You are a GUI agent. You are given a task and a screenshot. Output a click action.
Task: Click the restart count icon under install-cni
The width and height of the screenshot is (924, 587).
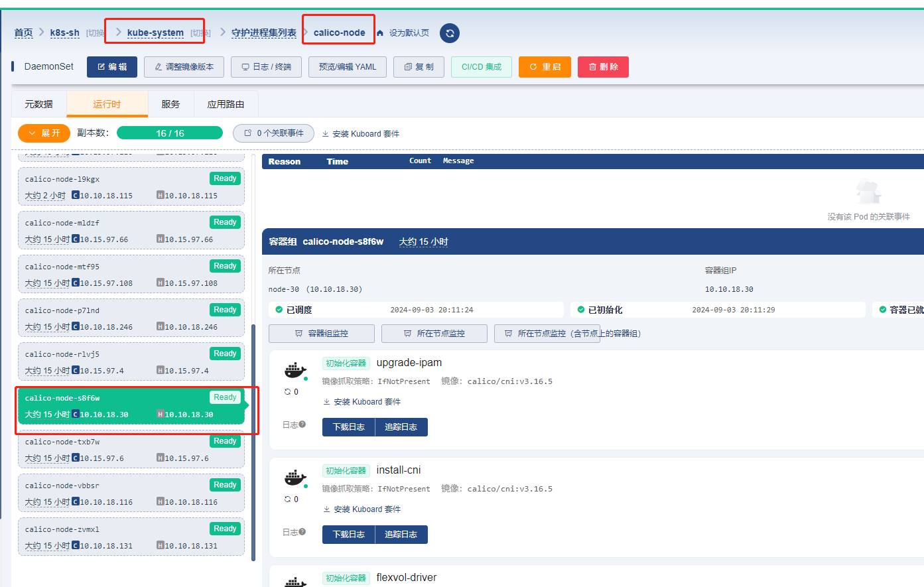(x=288, y=499)
